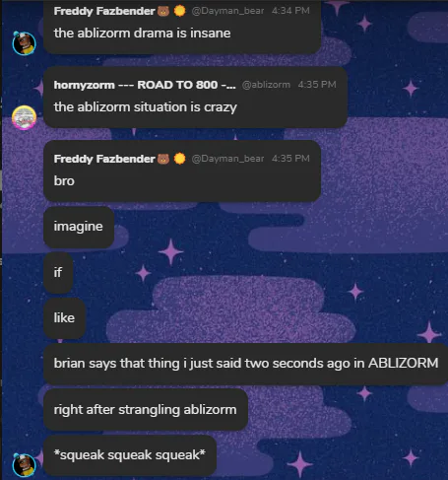Click the hornyzorm ROAD TO 800 display name
The width and height of the screenshot is (448, 480).
tap(145, 85)
